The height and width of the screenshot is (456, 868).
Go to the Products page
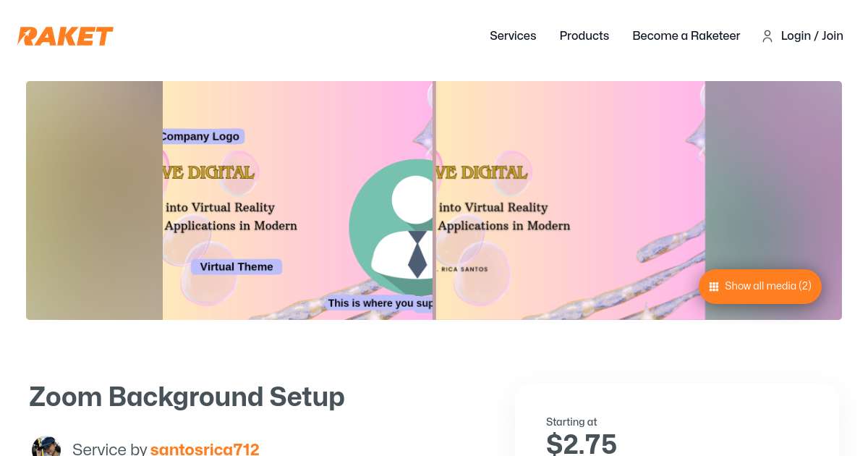tap(584, 35)
